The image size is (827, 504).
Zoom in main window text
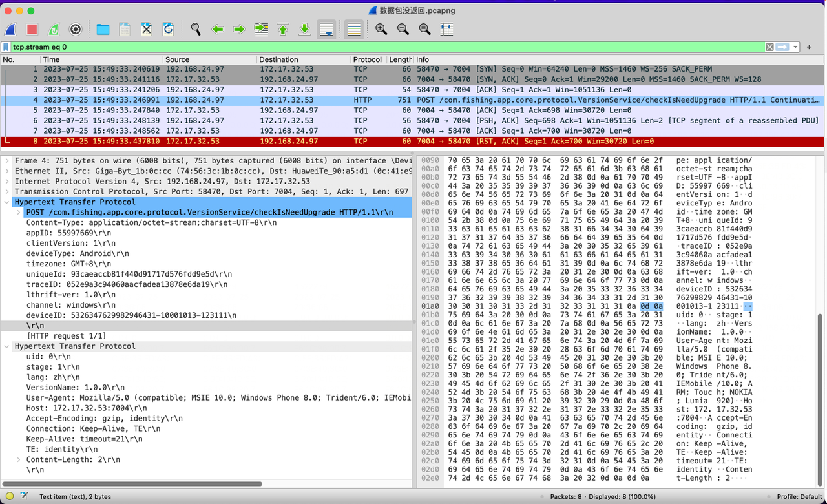pos(381,29)
